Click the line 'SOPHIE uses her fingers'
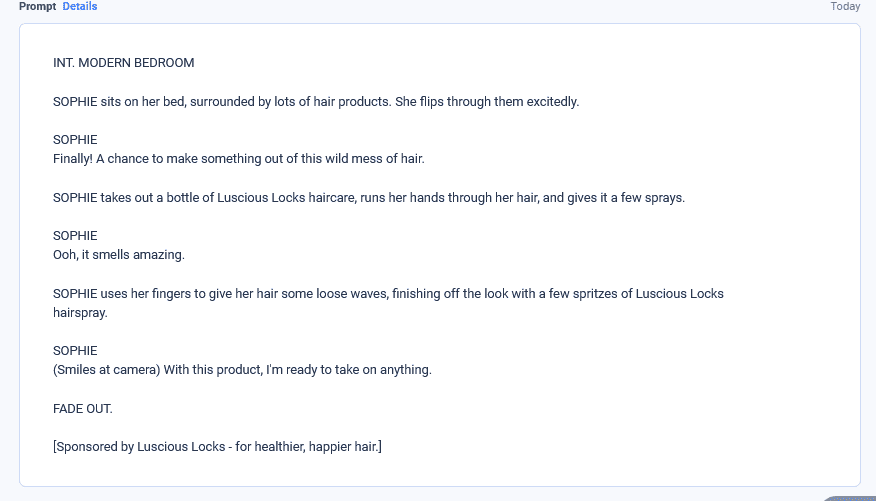Screen dimensions: 876x501 388,294
